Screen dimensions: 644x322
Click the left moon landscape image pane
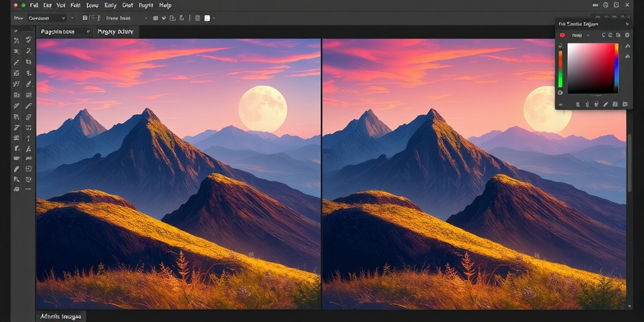coord(178,174)
